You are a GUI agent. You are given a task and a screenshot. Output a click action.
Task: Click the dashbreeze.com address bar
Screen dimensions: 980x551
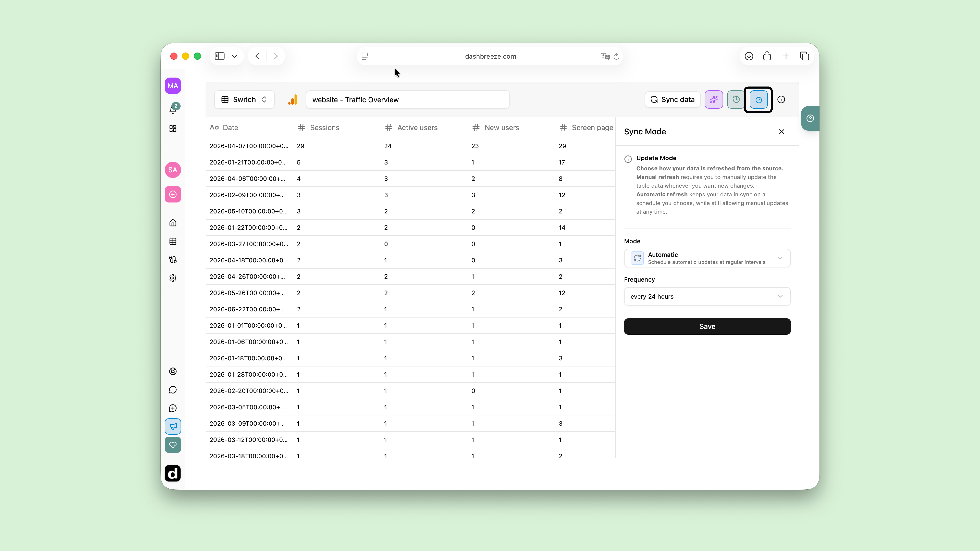[x=490, y=56]
